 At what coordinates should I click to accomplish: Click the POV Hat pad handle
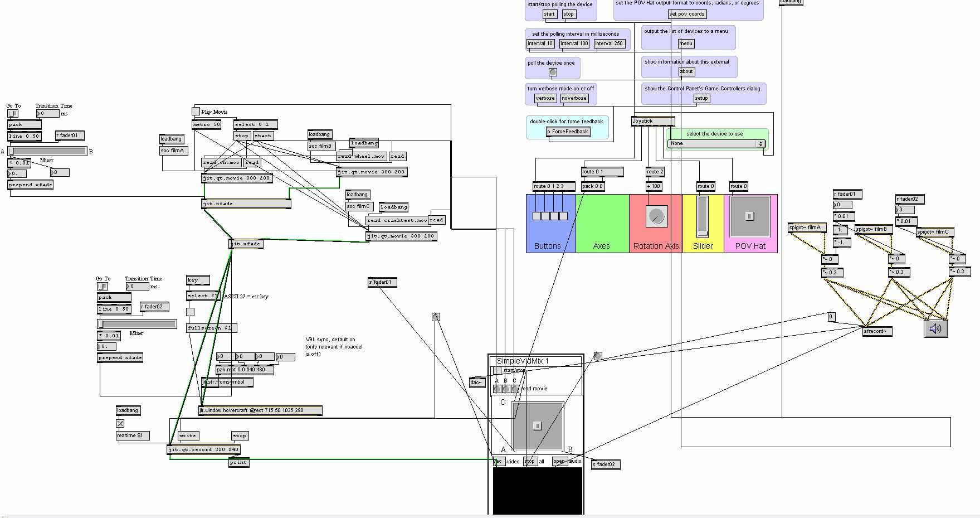pyautogui.click(x=749, y=216)
